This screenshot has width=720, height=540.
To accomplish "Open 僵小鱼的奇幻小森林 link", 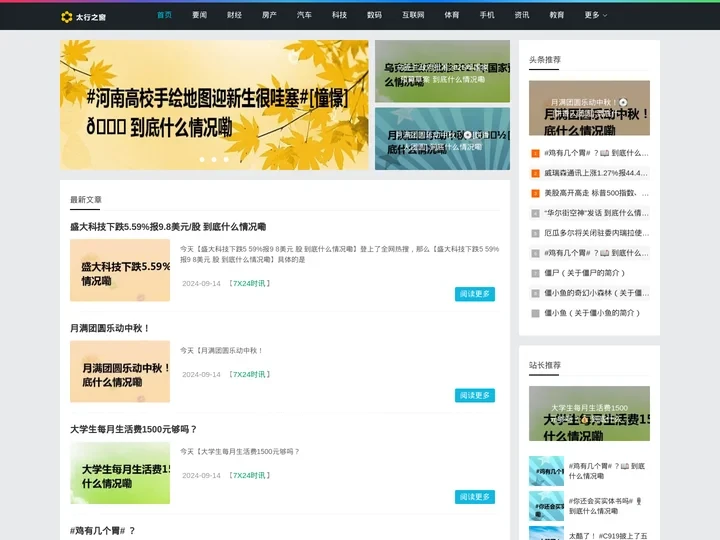I will [x=596, y=293].
